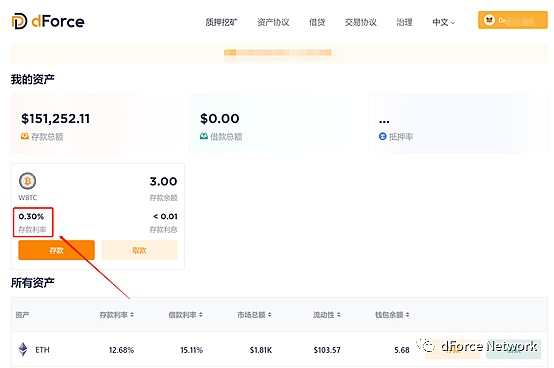Open the 资产协议 menu item
This screenshot has width=554, height=368.
[x=273, y=22]
